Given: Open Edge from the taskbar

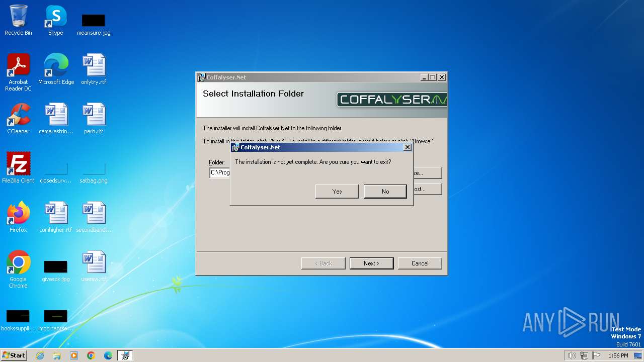Looking at the screenshot, I should click(108, 355).
